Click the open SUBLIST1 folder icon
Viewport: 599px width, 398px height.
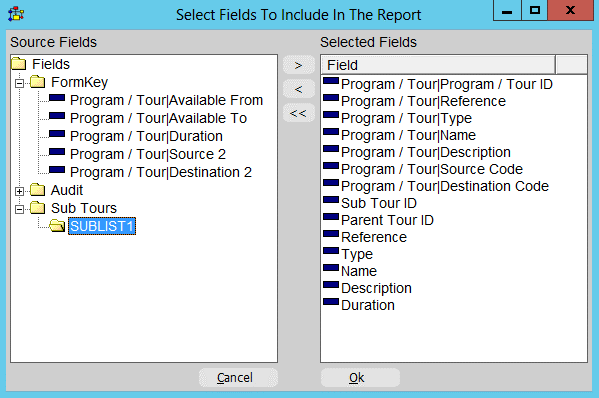pos(57,226)
